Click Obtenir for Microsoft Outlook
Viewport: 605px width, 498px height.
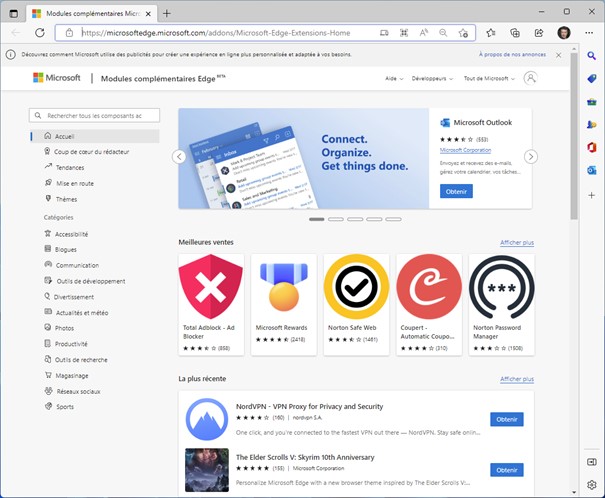pyautogui.click(x=456, y=191)
